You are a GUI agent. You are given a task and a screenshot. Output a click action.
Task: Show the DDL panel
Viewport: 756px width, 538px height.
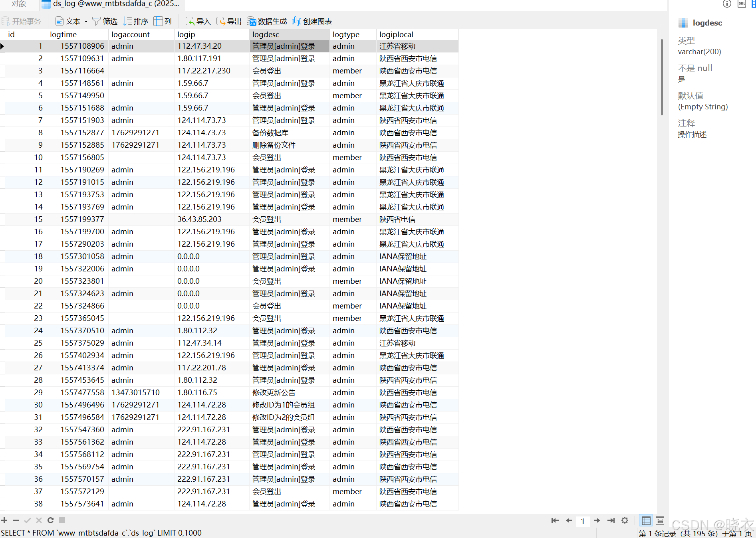point(742,4)
